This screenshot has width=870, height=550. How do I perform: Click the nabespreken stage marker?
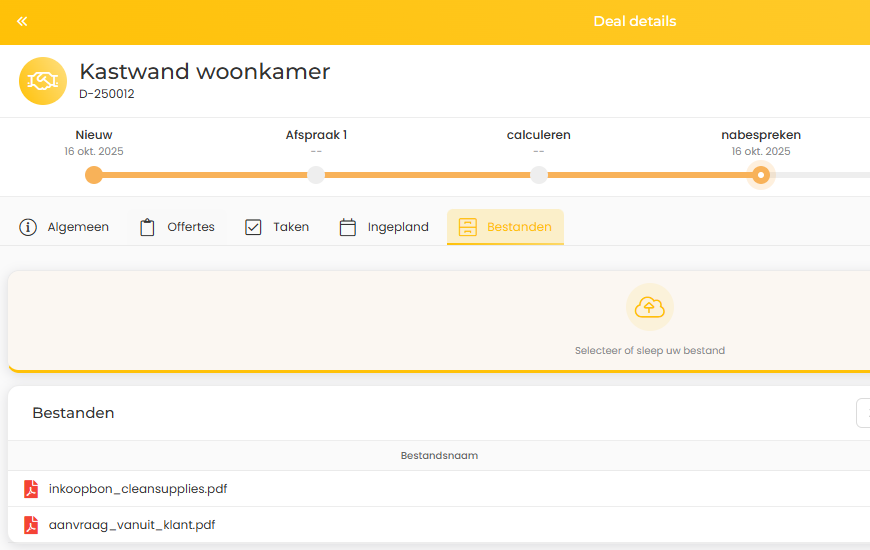[761, 175]
